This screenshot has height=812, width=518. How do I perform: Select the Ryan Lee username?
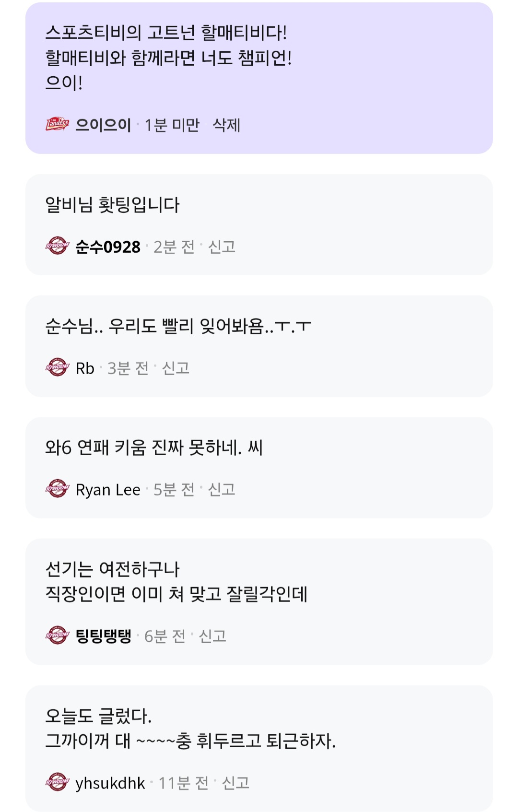click(108, 489)
